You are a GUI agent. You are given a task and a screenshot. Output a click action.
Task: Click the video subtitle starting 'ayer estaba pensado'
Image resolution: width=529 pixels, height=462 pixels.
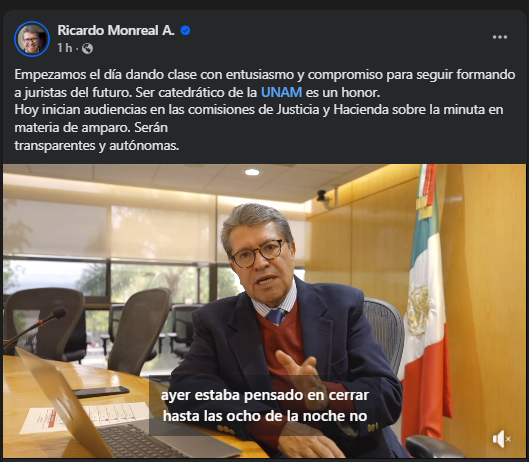[265, 395]
